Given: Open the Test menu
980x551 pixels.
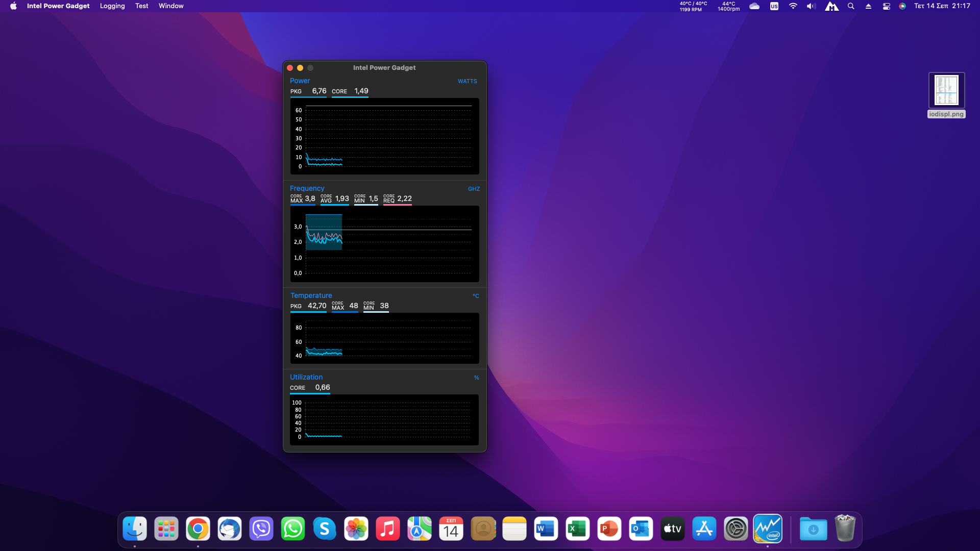Looking at the screenshot, I should 142,6.
